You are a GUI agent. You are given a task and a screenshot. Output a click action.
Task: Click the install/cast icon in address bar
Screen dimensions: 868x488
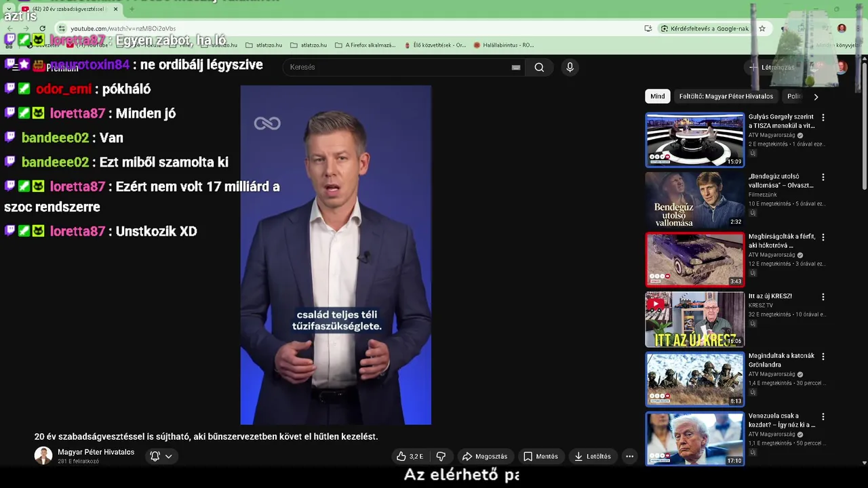click(x=648, y=28)
